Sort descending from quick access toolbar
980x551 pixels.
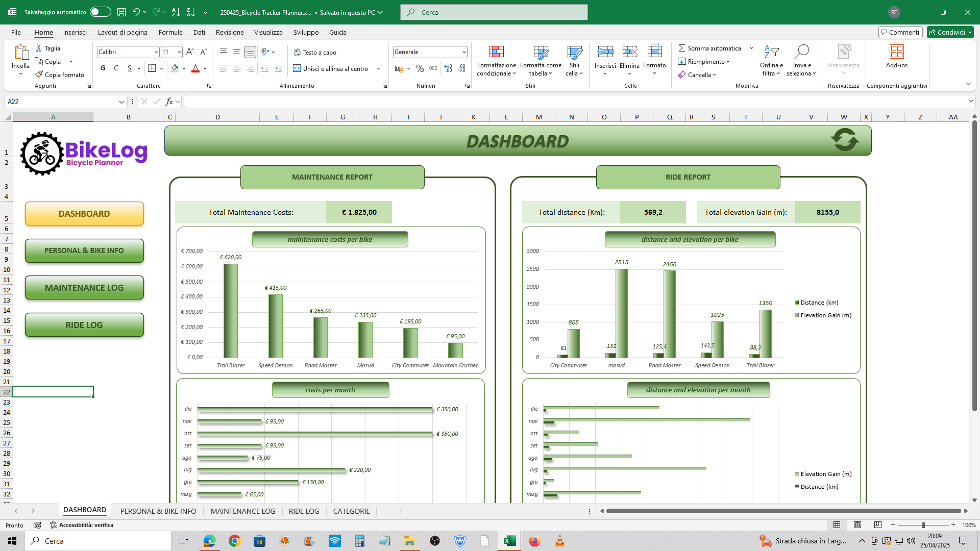point(191,12)
